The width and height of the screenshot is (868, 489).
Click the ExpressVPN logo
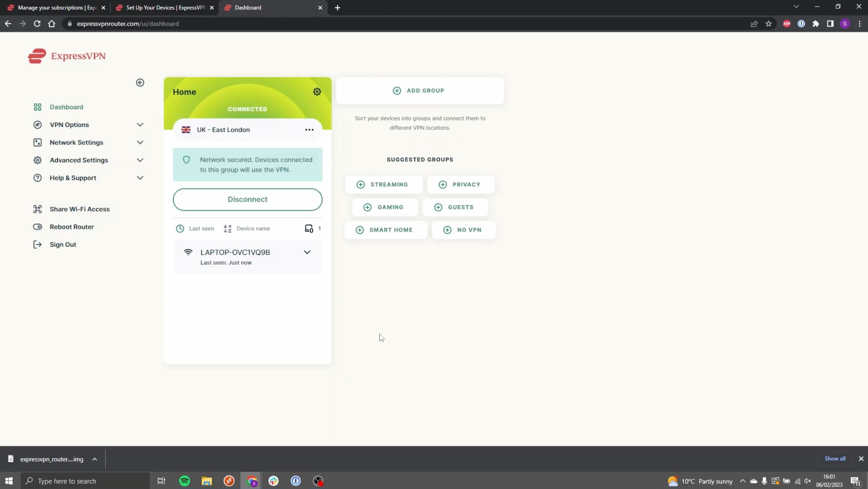pos(67,56)
